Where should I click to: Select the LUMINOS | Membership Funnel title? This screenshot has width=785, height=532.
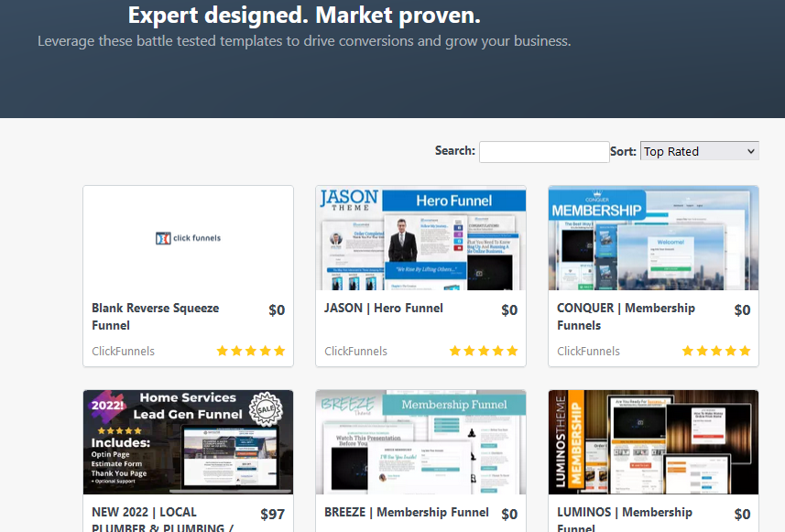click(625, 519)
